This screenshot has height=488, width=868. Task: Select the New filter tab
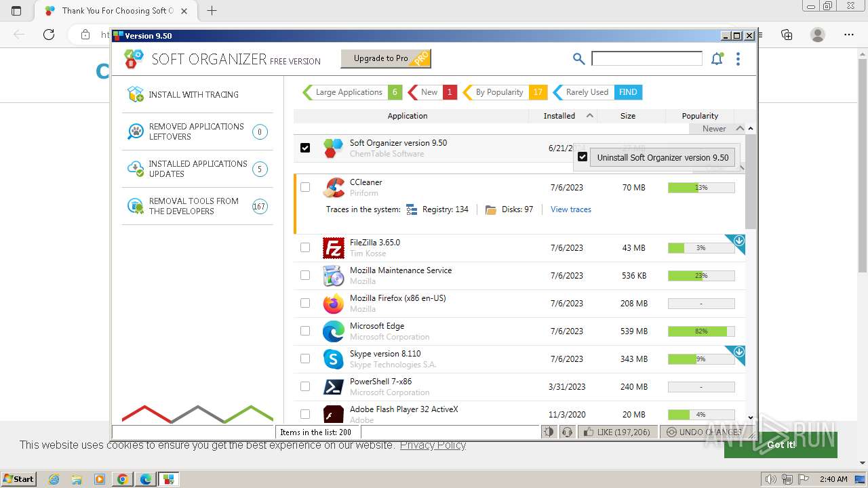(432, 92)
